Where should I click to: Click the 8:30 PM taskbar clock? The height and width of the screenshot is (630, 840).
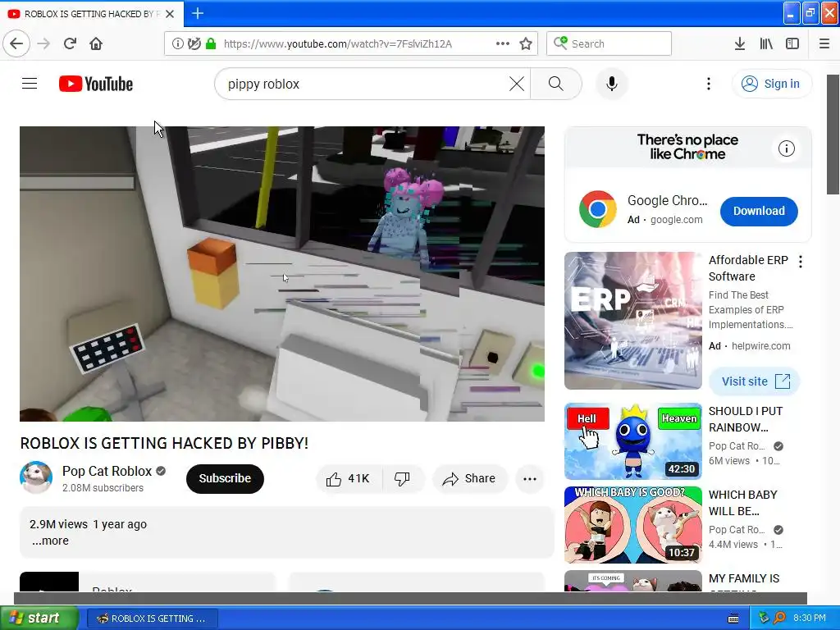(x=810, y=619)
